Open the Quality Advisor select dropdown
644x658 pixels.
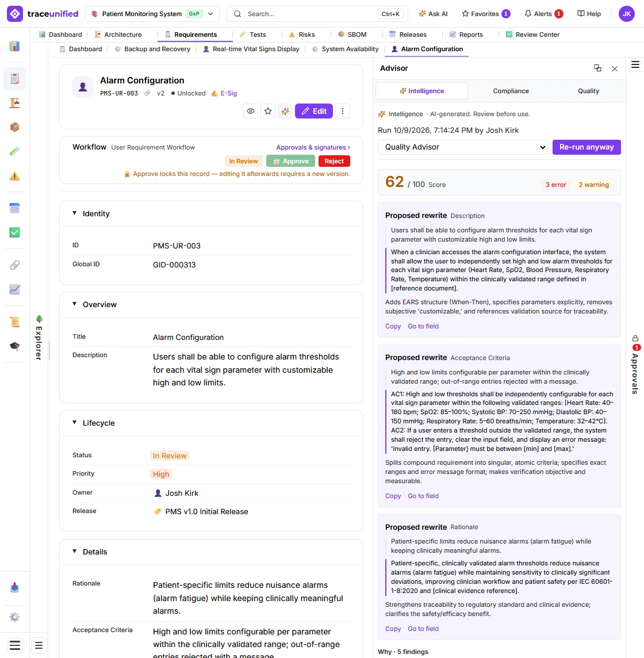pyautogui.click(x=463, y=147)
